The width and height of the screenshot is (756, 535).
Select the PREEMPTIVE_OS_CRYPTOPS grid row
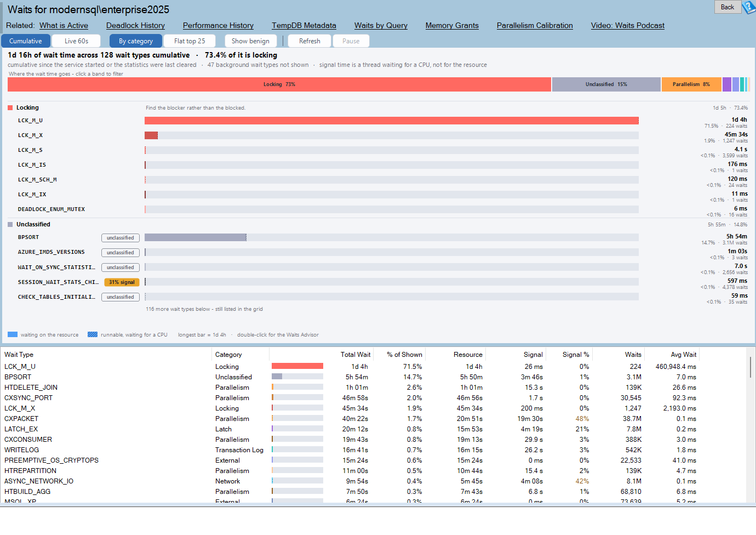[x=351, y=460]
